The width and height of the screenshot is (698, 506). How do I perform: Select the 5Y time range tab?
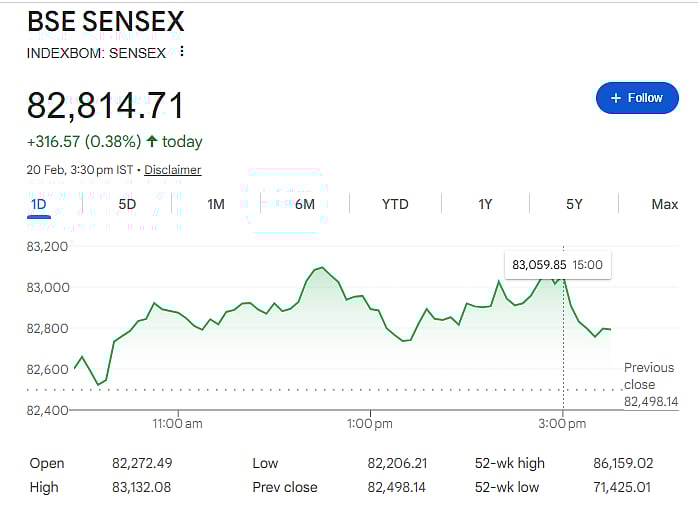tap(574, 204)
